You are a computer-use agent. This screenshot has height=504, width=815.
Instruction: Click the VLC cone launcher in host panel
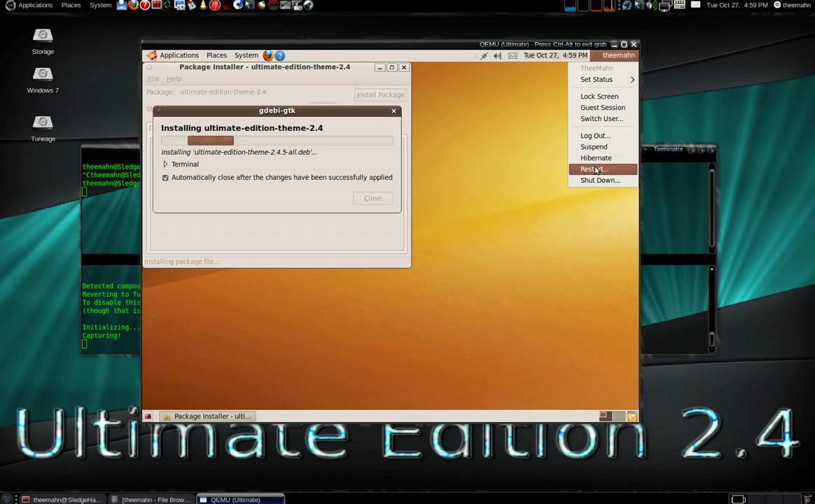(203, 5)
